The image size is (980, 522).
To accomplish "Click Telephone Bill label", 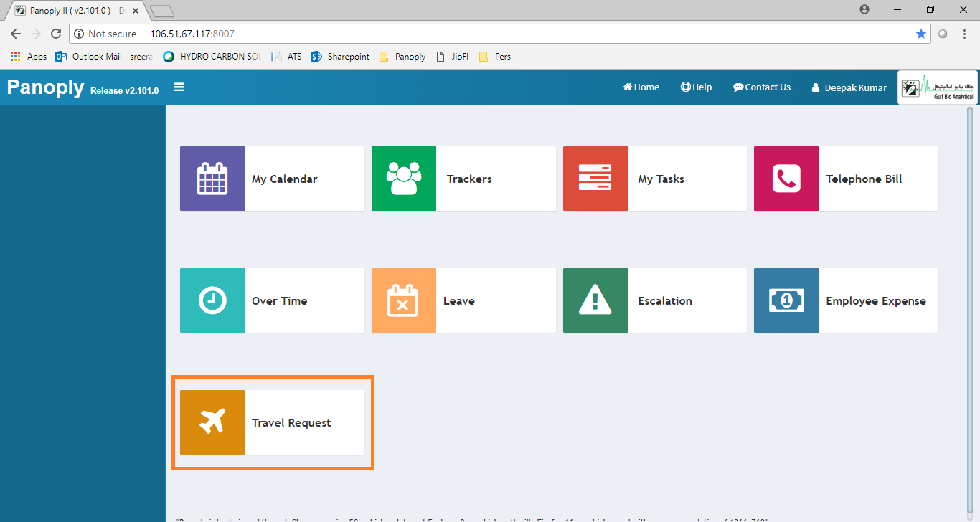I will coord(864,179).
